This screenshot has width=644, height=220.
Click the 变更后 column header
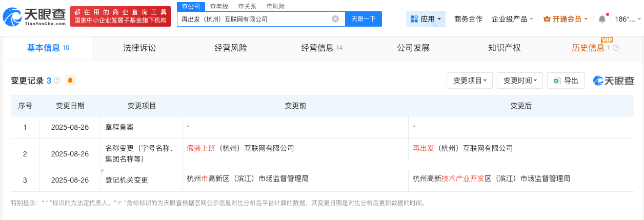521,106
